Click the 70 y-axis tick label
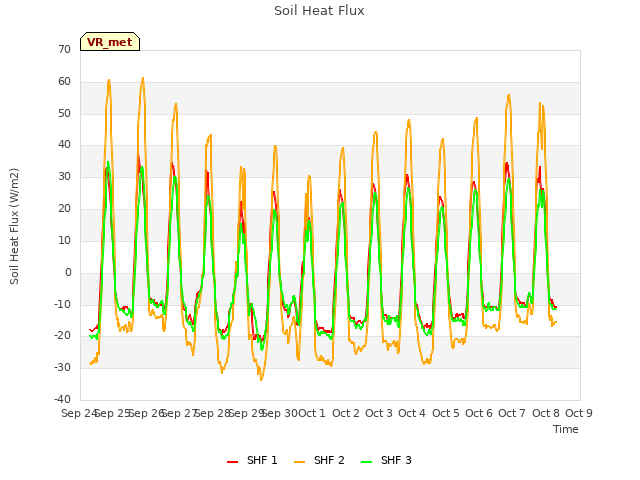Screen dimensions: 640x480 [64, 49]
